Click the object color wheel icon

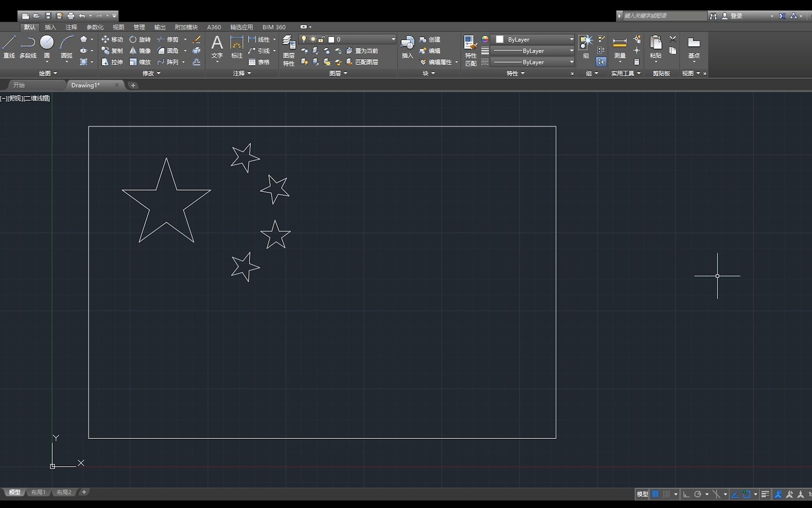pos(485,40)
